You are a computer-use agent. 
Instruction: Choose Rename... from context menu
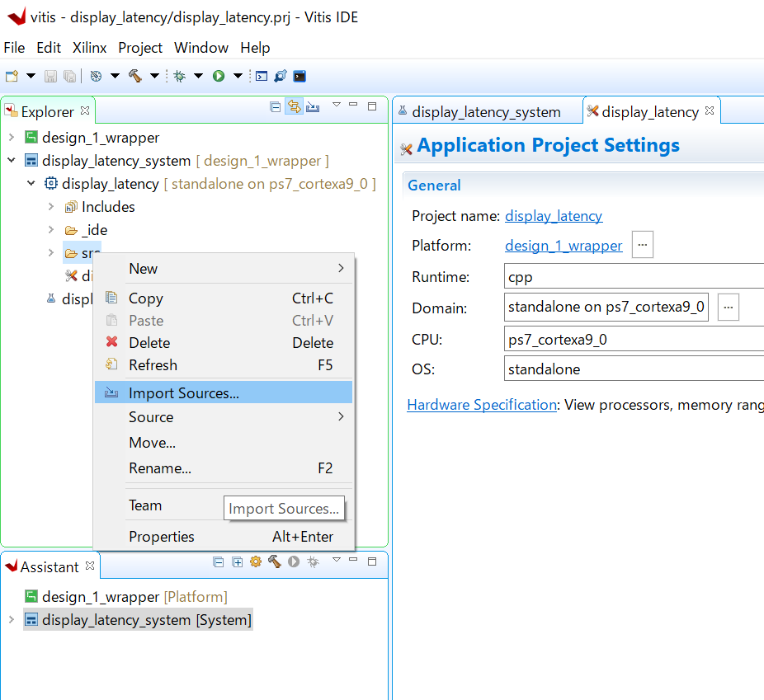(x=224, y=467)
